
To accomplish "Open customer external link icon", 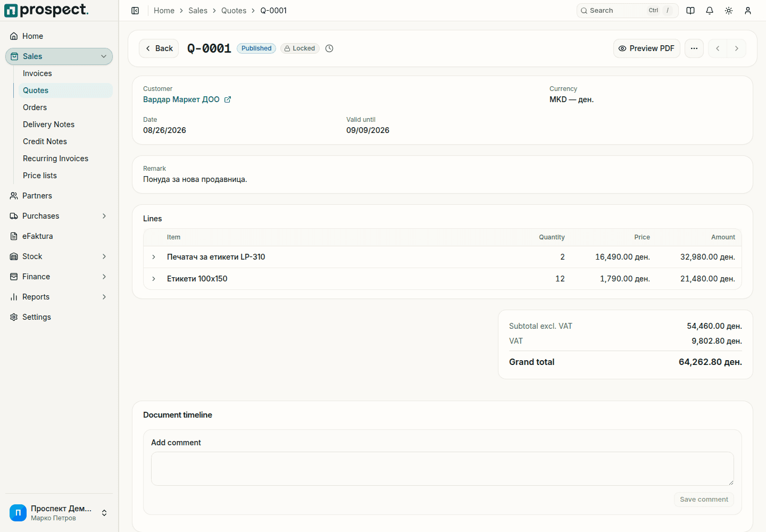I will point(228,99).
